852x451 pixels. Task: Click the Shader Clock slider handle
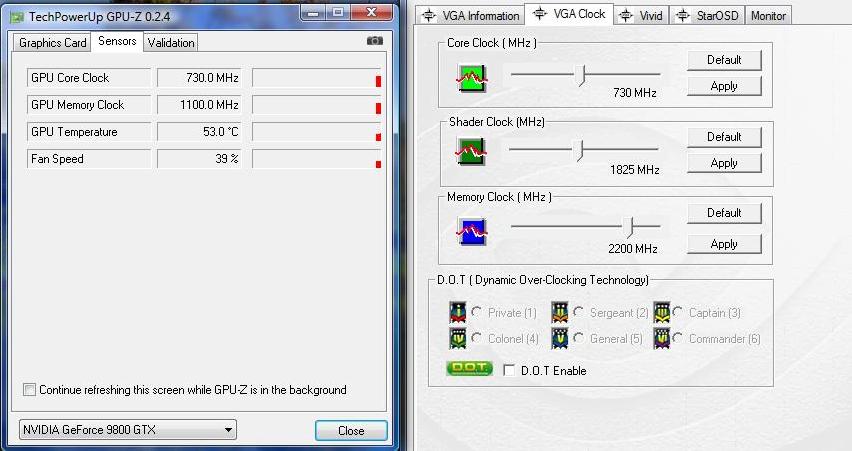tap(581, 150)
